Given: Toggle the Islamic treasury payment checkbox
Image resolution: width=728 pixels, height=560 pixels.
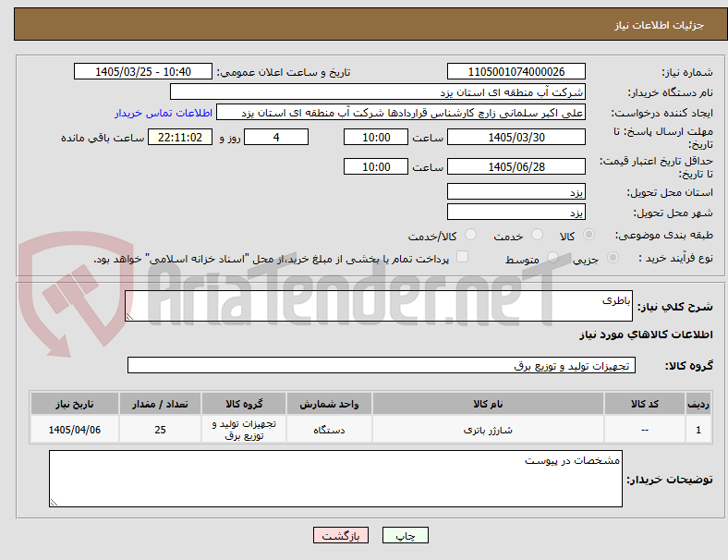Looking at the screenshot, I should pyautogui.click(x=463, y=257).
